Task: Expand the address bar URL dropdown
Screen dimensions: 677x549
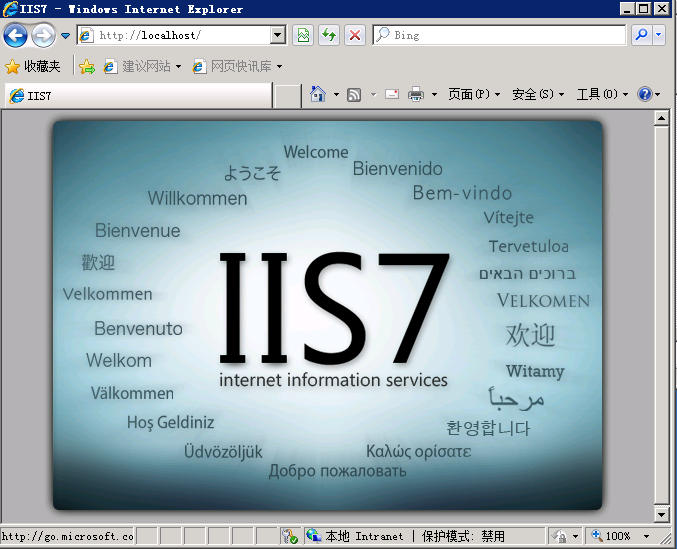Action: point(279,35)
